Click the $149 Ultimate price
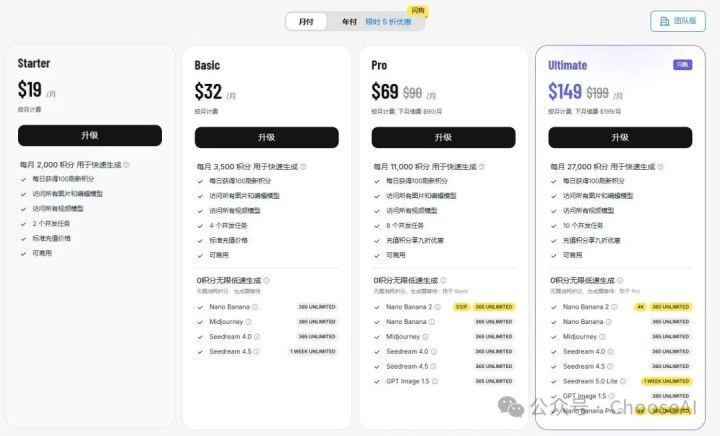The height and width of the screenshot is (436, 720). coord(565,91)
